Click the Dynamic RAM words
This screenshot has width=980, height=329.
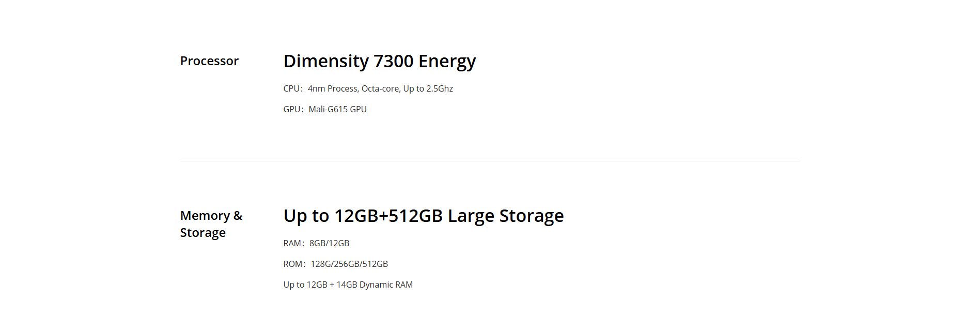pos(386,285)
